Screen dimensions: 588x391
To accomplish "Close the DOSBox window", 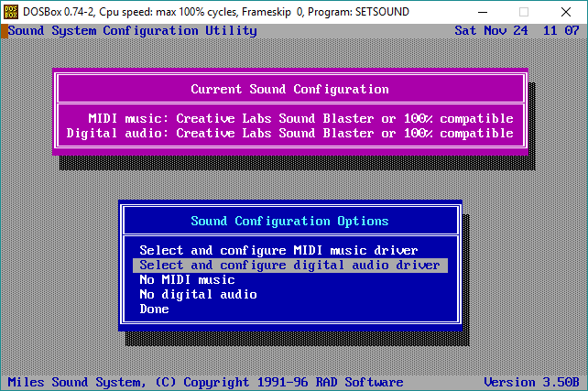I will click(566, 12).
